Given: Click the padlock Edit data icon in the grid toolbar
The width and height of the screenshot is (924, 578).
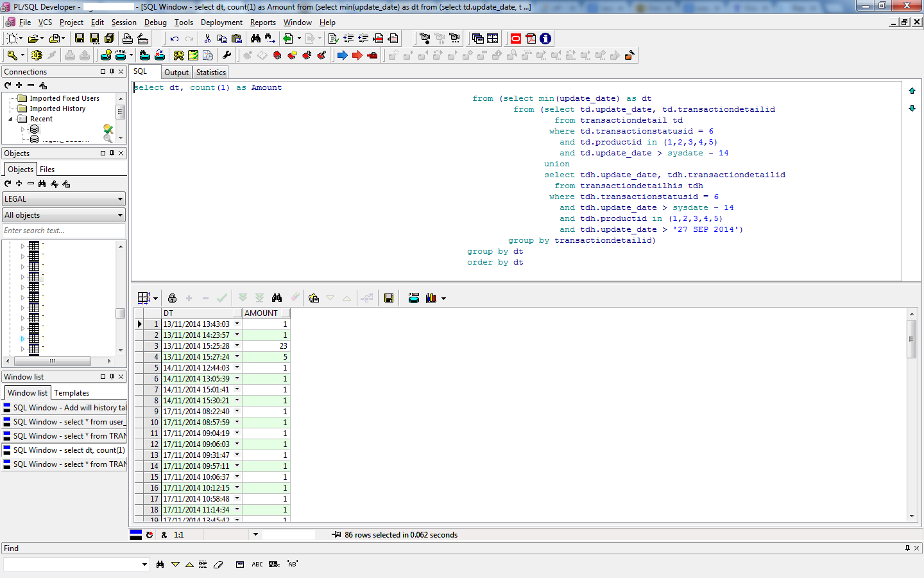Looking at the screenshot, I should pos(172,298).
